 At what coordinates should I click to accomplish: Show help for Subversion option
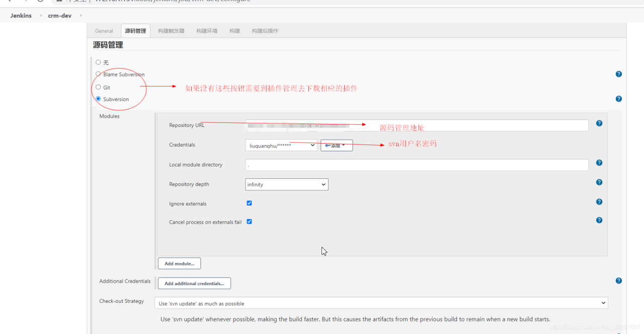coord(618,99)
